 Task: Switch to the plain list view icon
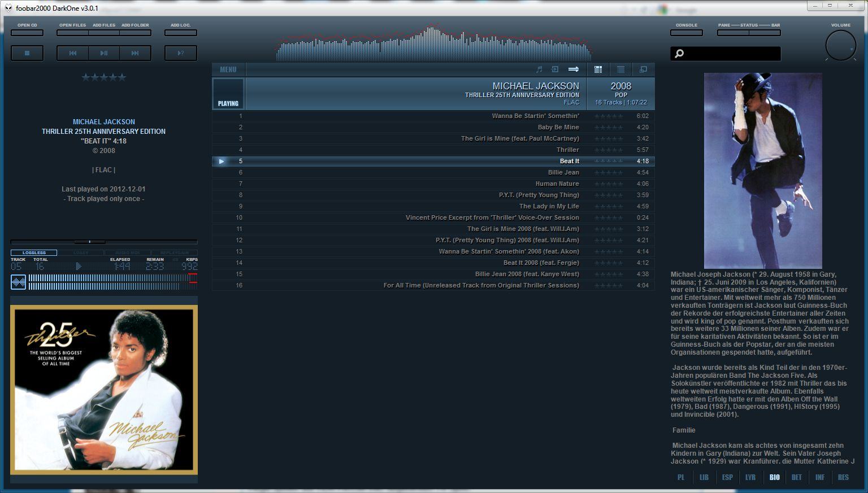pos(620,69)
